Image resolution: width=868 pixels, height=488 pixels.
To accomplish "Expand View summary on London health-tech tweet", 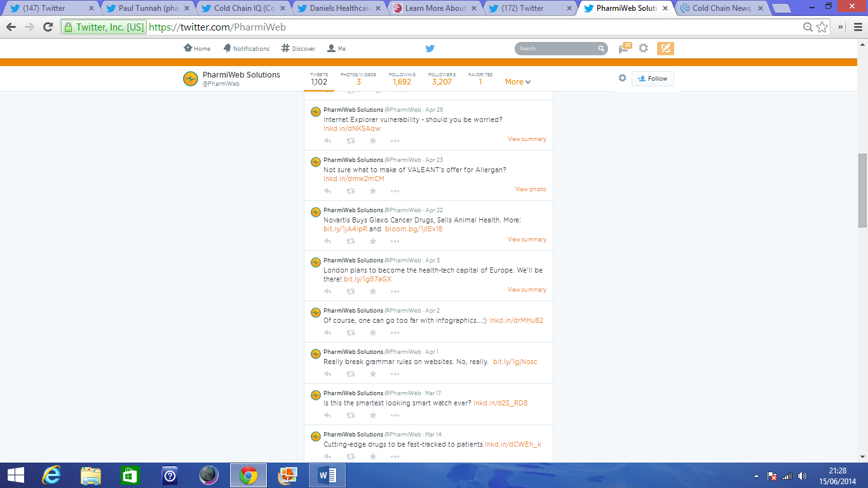I will click(x=527, y=290).
